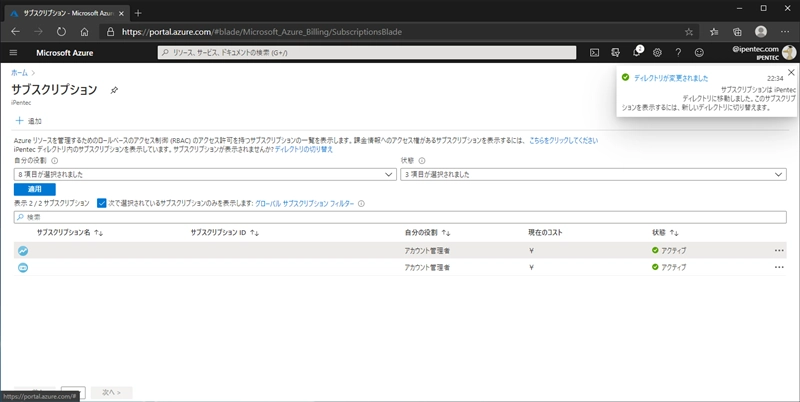800x402 pixels.
Task: Click the 現在のコスト column header
Action: point(545,233)
